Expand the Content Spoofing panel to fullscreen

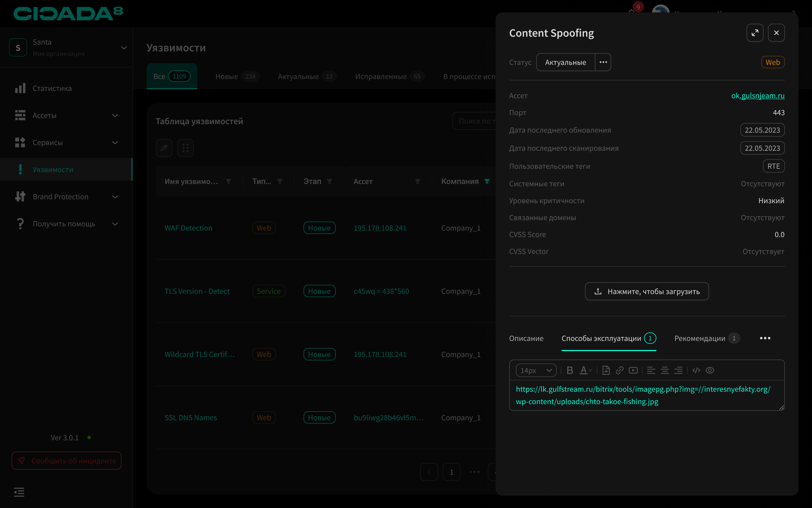point(754,33)
